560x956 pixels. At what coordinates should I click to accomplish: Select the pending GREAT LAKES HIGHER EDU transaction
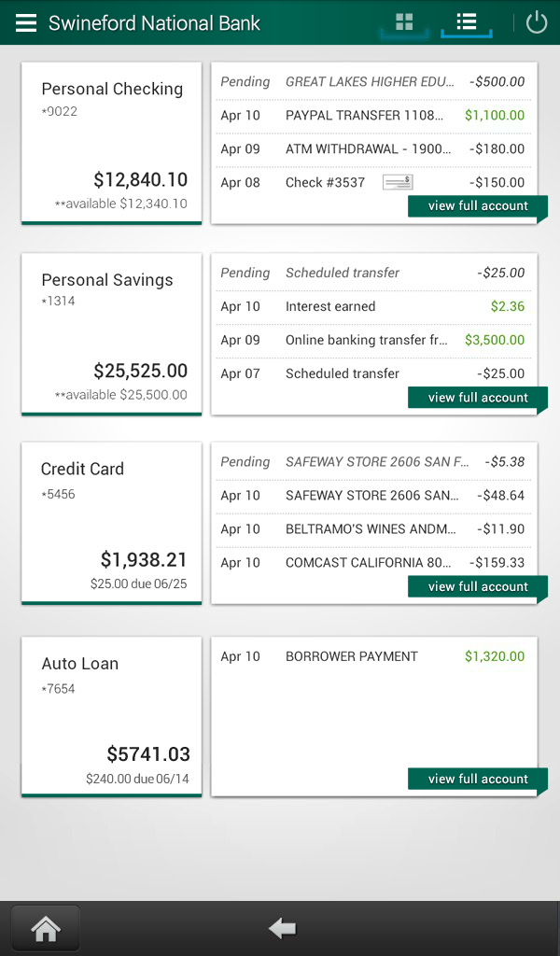click(x=373, y=81)
